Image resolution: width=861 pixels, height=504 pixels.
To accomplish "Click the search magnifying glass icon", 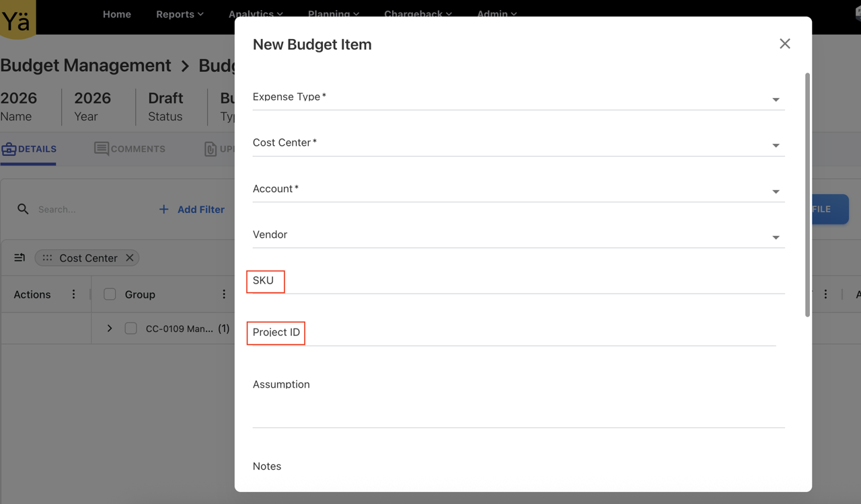I will (22, 209).
